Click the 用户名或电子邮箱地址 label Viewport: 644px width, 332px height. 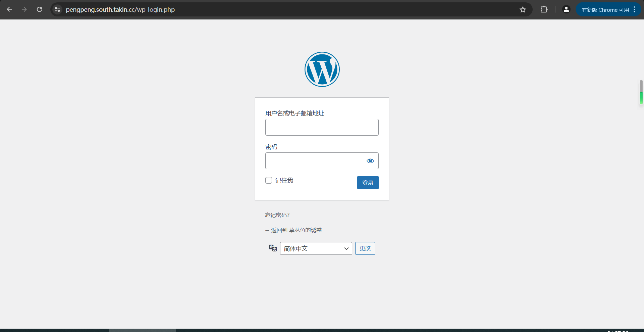(x=295, y=113)
